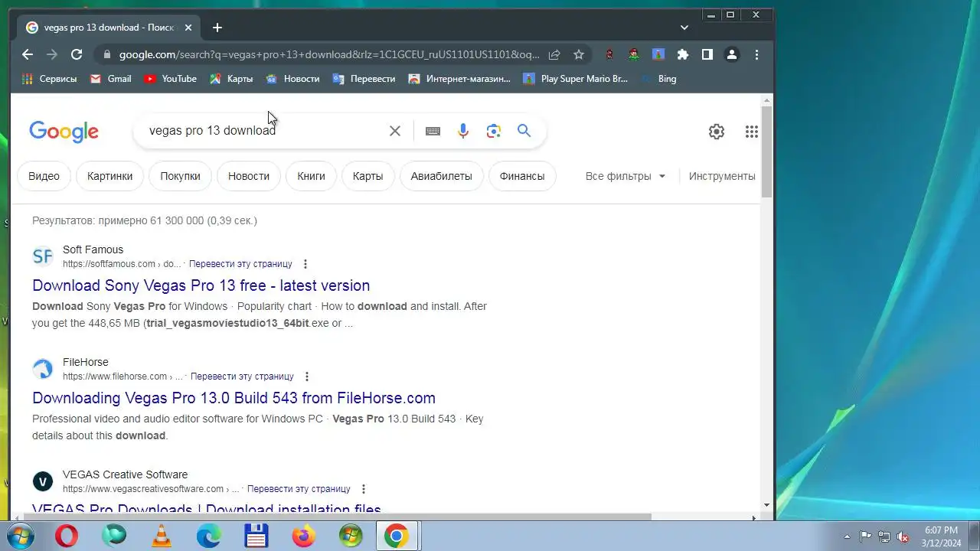Filter results by Покупки
Viewport: 980px width, 551px height.
point(180,176)
